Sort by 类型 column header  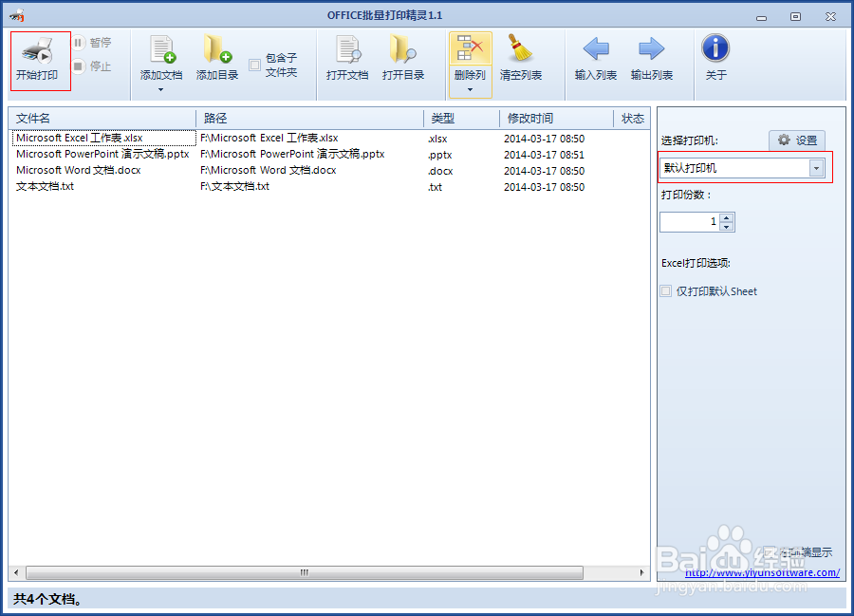[x=461, y=119]
